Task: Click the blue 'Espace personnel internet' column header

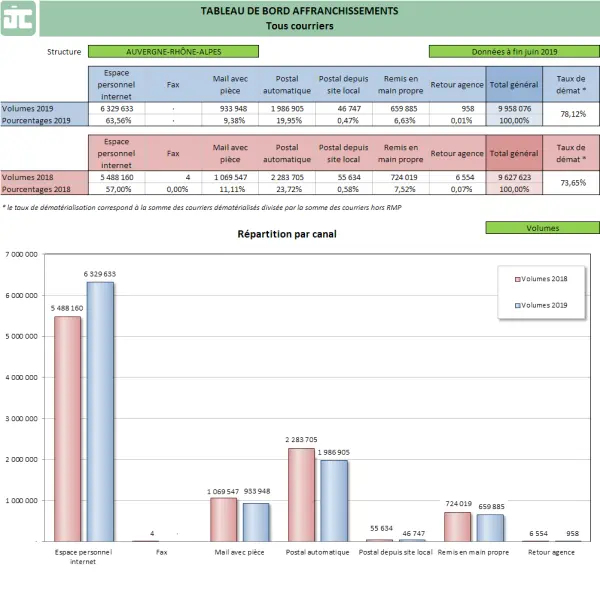Action: click(117, 85)
